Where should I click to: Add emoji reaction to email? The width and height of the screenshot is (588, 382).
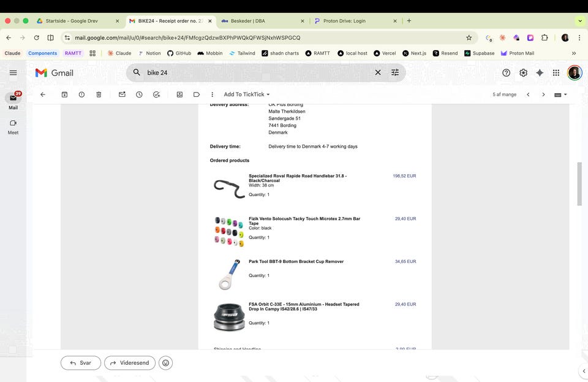click(166, 363)
